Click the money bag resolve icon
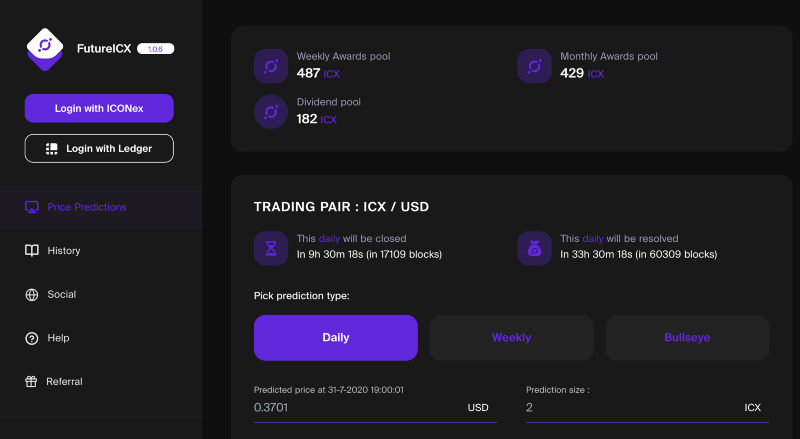Screen dimensions: 800x439 [x=534, y=249]
